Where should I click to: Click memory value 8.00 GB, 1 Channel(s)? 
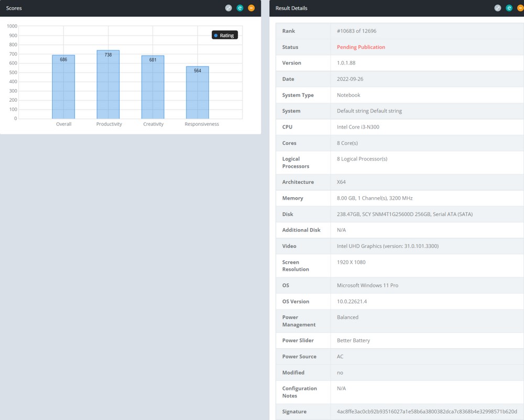coord(375,198)
